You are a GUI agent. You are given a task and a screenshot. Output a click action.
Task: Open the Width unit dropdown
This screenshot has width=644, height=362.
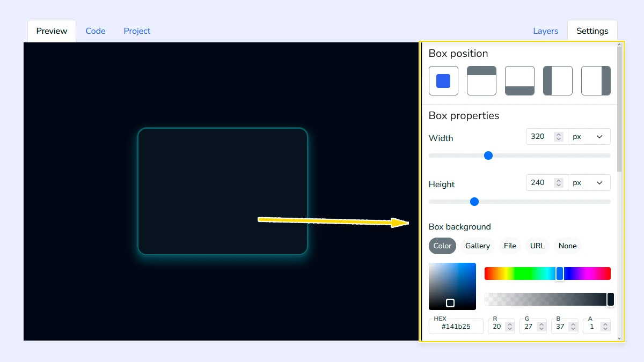pos(589,136)
